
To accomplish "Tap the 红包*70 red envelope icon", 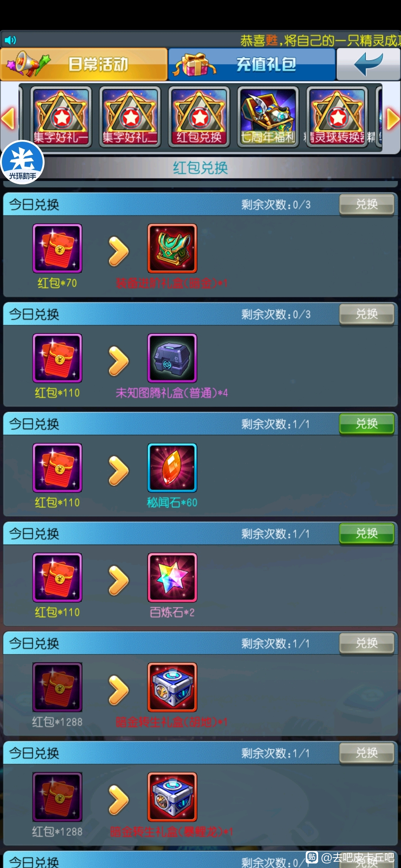I will pos(57,248).
